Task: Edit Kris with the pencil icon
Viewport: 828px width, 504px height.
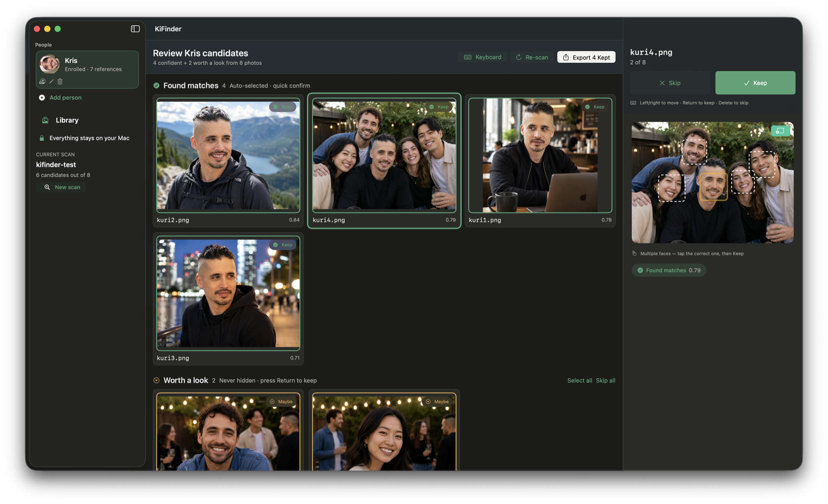Action: [51, 81]
